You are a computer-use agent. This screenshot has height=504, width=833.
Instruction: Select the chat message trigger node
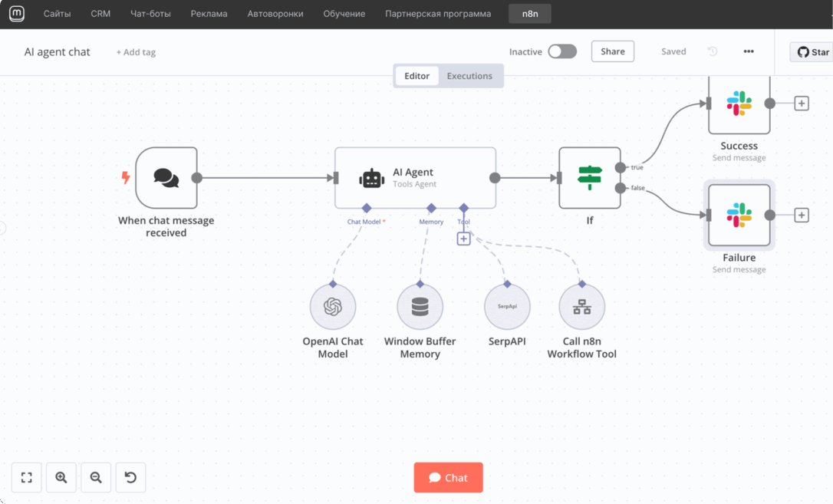point(166,178)
